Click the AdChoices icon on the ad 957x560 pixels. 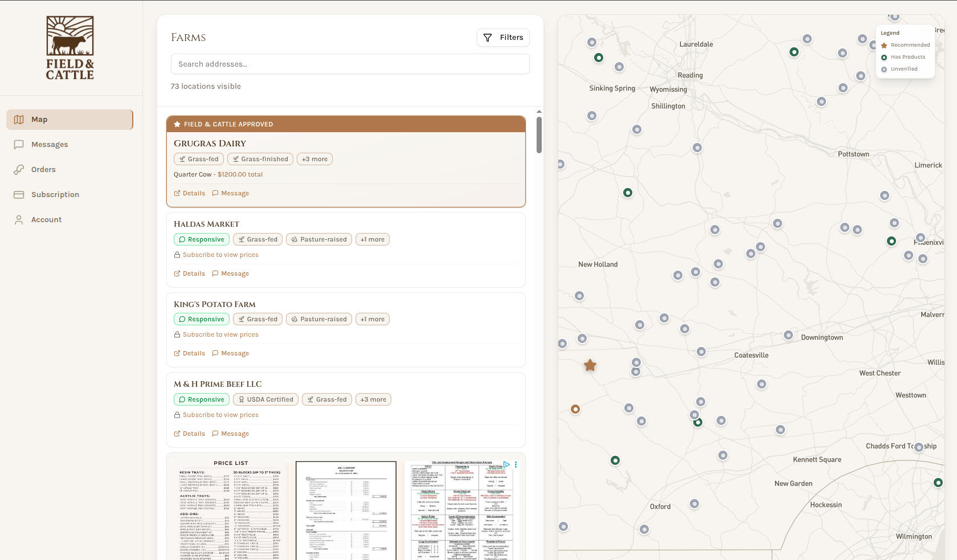tap(506, 465)
